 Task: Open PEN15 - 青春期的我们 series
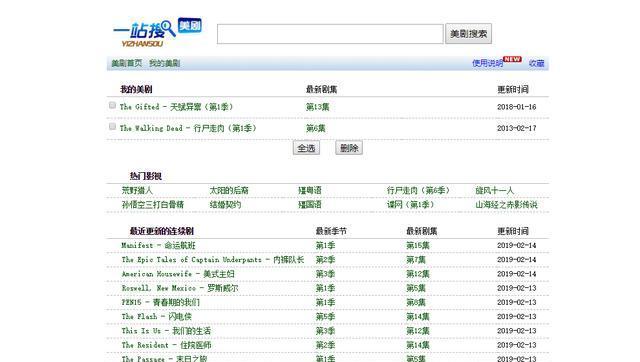(160, 303)
